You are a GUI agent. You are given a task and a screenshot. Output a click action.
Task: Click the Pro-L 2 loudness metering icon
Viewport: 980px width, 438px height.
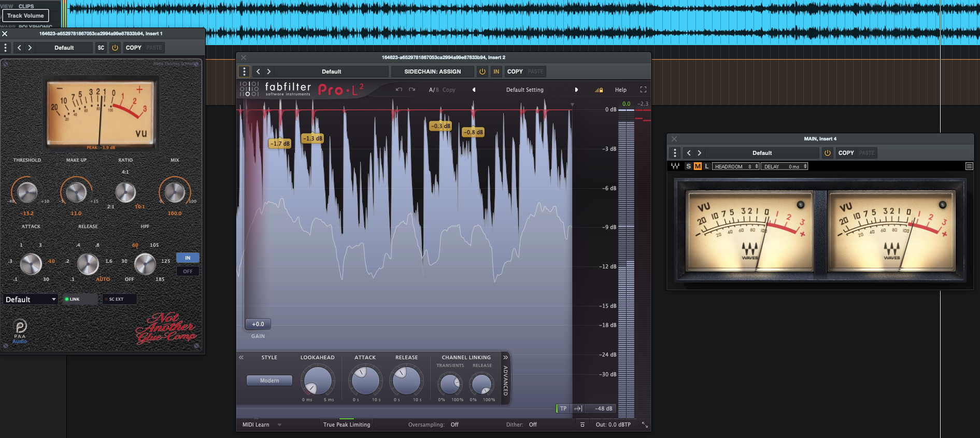(578, 408)
